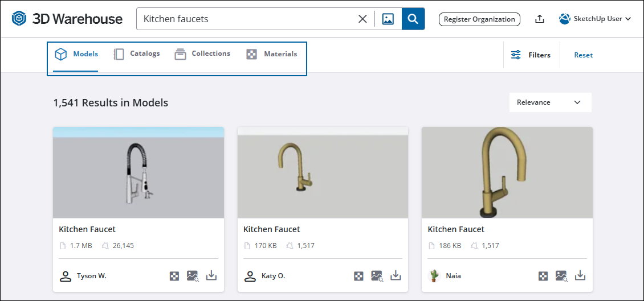Click author name Naia

tap(454, 276)
